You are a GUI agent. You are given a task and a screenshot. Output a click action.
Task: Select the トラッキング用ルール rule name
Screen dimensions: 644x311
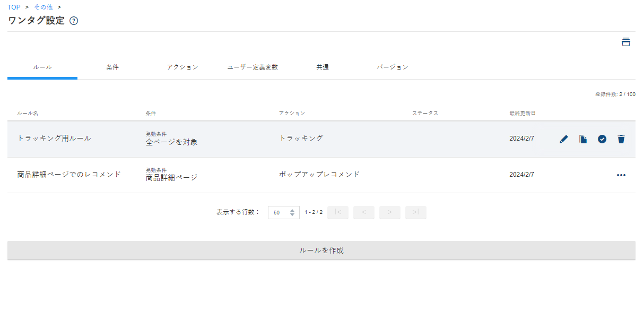point(54,138)
